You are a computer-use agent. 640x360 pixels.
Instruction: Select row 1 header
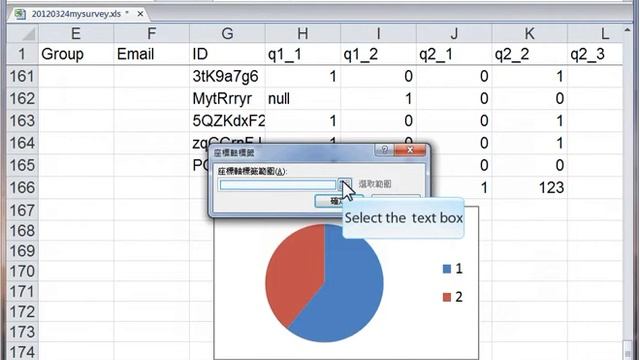[22, 54]
